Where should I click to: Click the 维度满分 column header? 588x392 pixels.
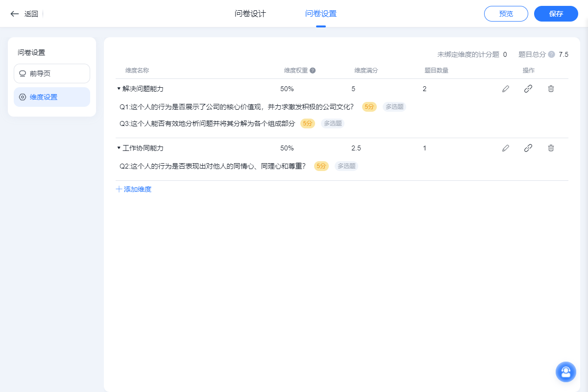(x=366, y=71)
